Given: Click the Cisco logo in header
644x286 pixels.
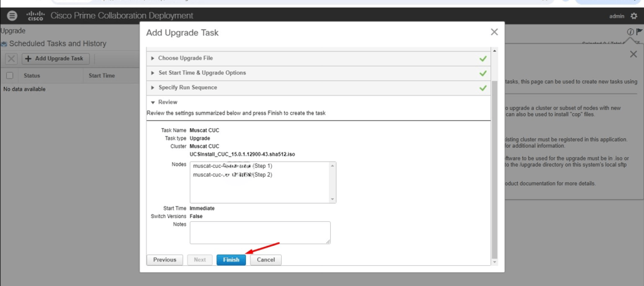Looking at the screenshot, I should 36,16.
